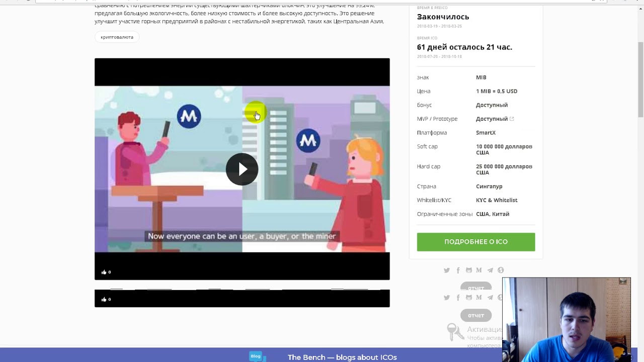Click thumbs-up icon on lower black bar

point(104,300)
